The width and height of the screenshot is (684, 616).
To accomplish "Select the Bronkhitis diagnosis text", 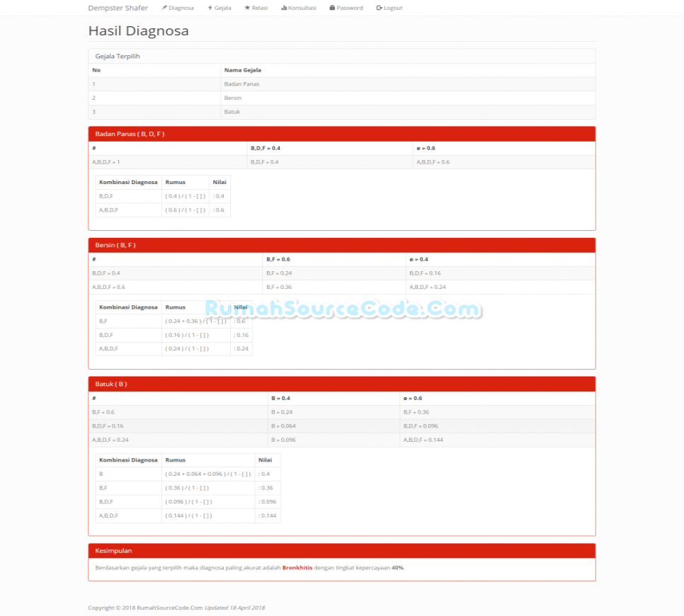I will tap(296, 567).
